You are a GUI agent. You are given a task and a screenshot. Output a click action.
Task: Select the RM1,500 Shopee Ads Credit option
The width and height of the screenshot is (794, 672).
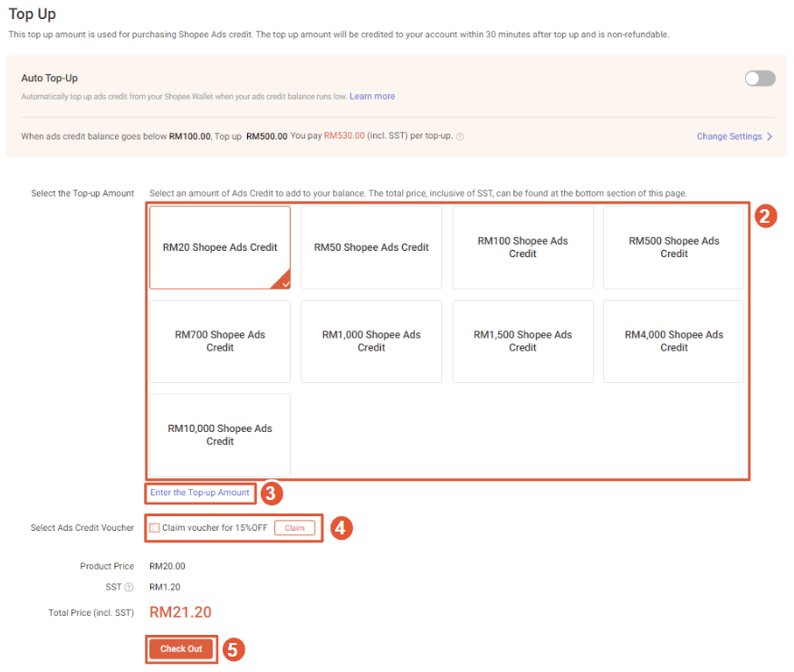tap(522, 341)
